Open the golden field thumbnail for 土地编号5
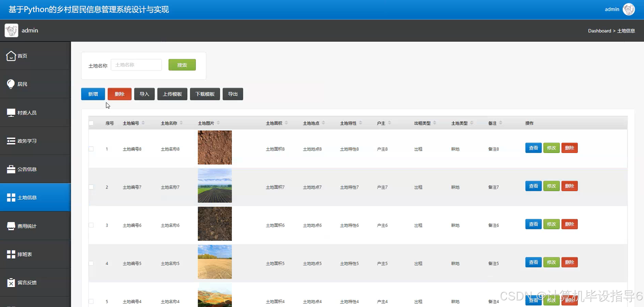This screenshot has width=644, height=307. tap(215, 262)
